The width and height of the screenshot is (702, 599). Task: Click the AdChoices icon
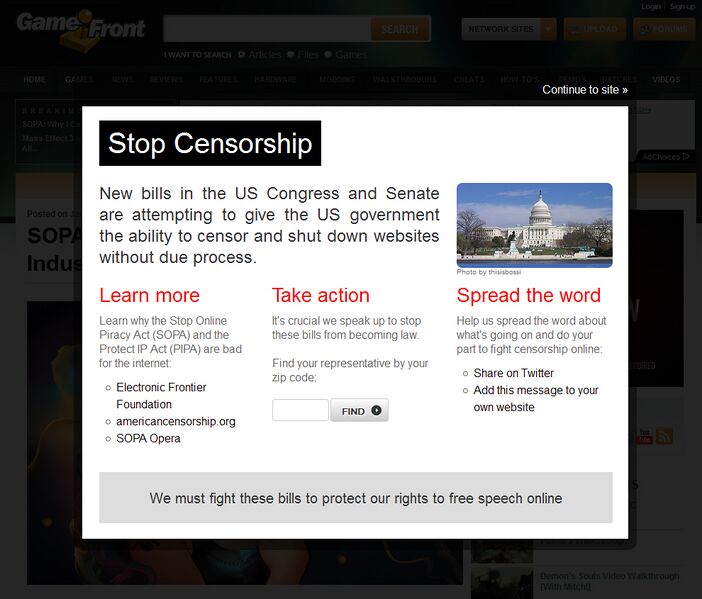click(686, 156)
